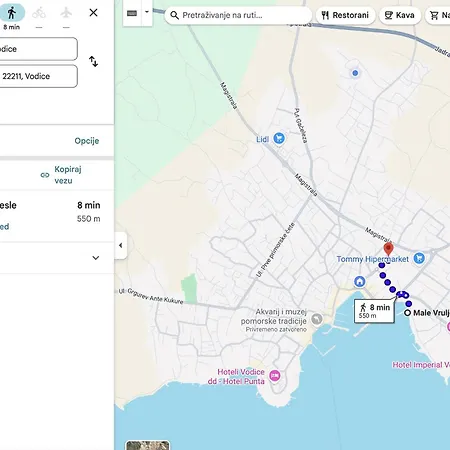Filter by Restorani chip
This screenshot has height=450, width=450.
(x=345, y=15)
